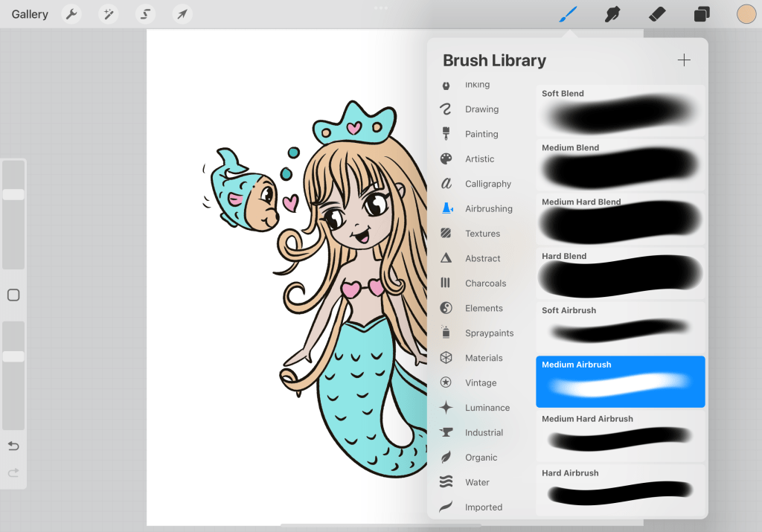Open the active color swatch
The width and height of the screenshot is (762, 532).
tap(746, 14)
